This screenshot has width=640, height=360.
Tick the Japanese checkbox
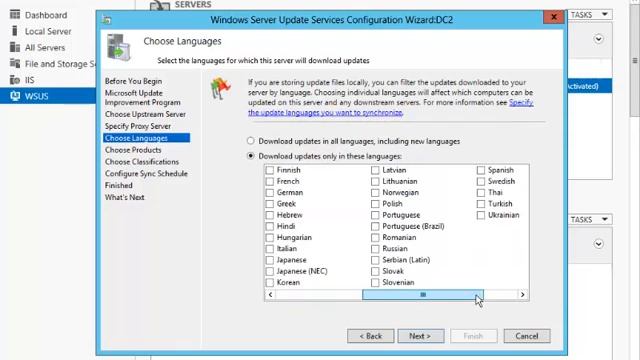tap(270, 260)
